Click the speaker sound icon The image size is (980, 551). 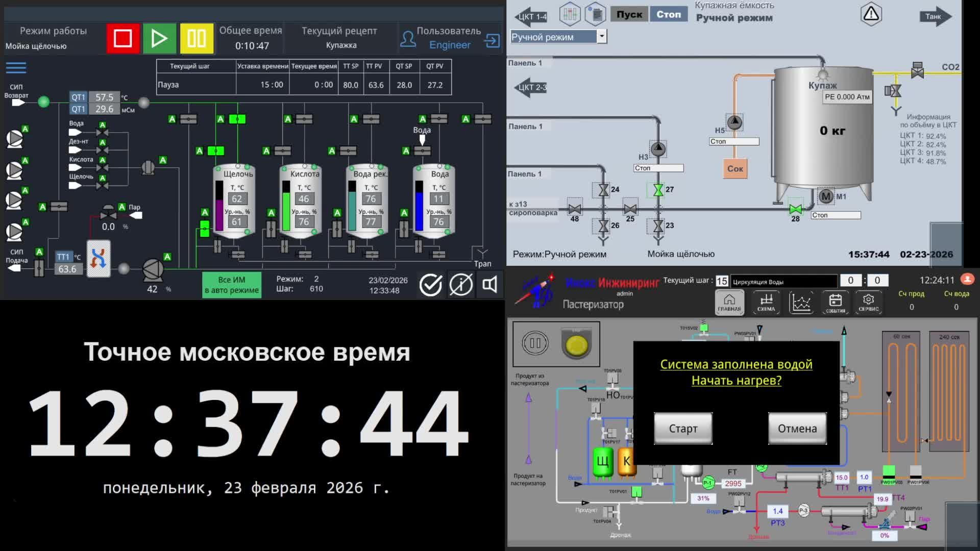[x=489, y=285]
